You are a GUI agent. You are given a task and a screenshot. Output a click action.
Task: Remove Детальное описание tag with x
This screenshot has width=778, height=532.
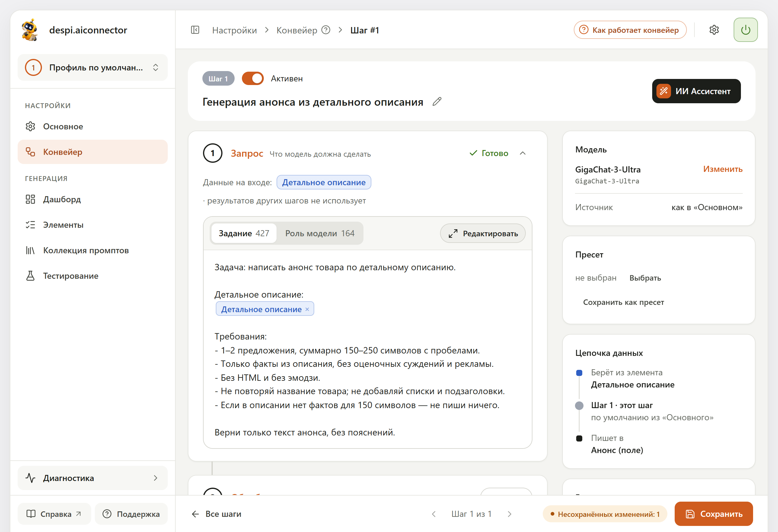point(307,309)
